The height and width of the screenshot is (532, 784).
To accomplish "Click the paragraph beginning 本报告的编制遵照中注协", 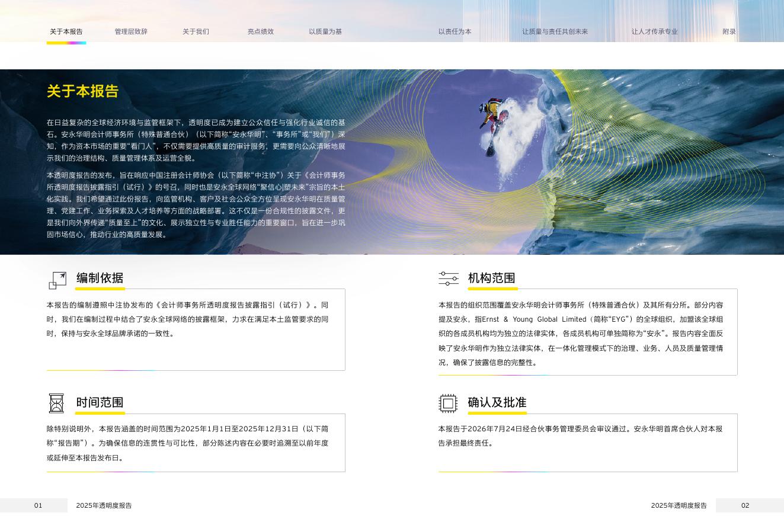I will point(188,319).
